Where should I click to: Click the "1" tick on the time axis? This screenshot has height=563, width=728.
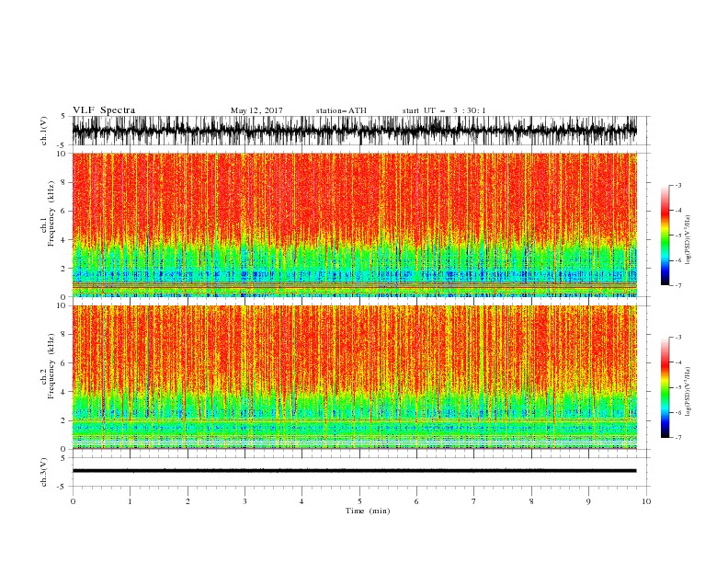130,501
